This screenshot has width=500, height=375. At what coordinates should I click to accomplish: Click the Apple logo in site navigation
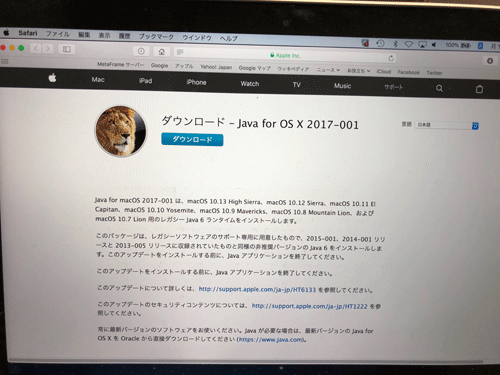[x=52, y=78]
